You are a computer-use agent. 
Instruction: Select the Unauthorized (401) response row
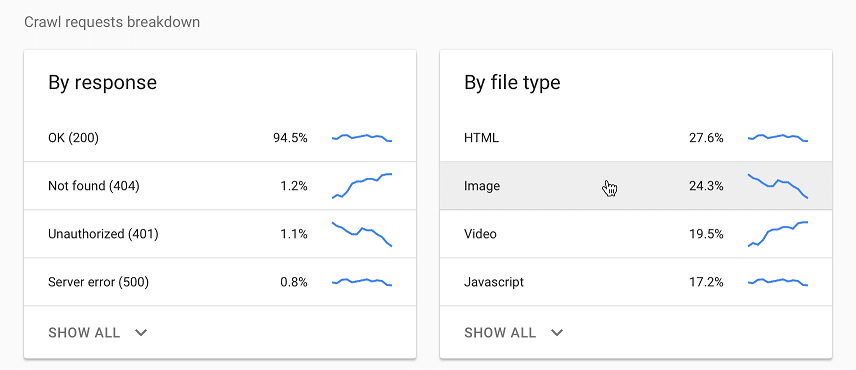(220, 234)
